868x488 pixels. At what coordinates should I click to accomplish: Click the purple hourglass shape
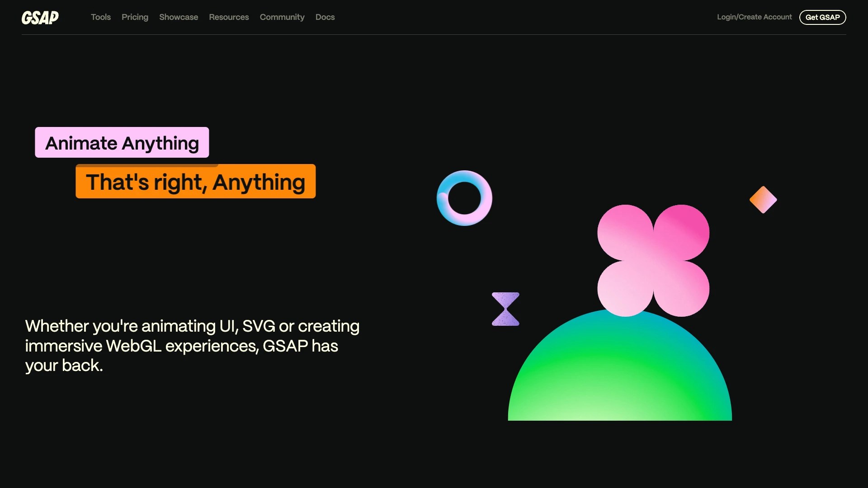coord(505,309)
